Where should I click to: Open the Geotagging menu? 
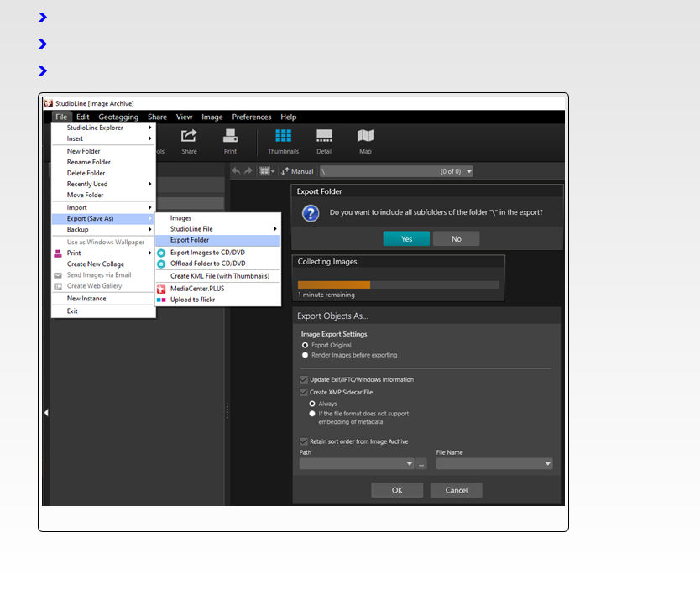tap(118, 117)
